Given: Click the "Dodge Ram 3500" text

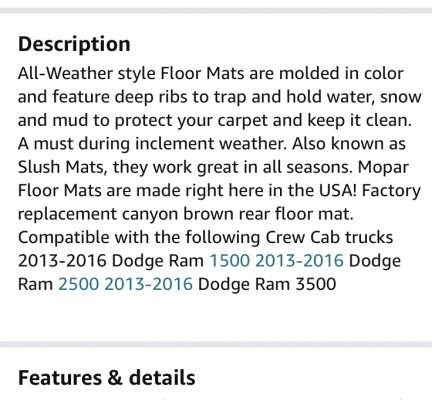Looking at the screenshot, I should (267, 284).
